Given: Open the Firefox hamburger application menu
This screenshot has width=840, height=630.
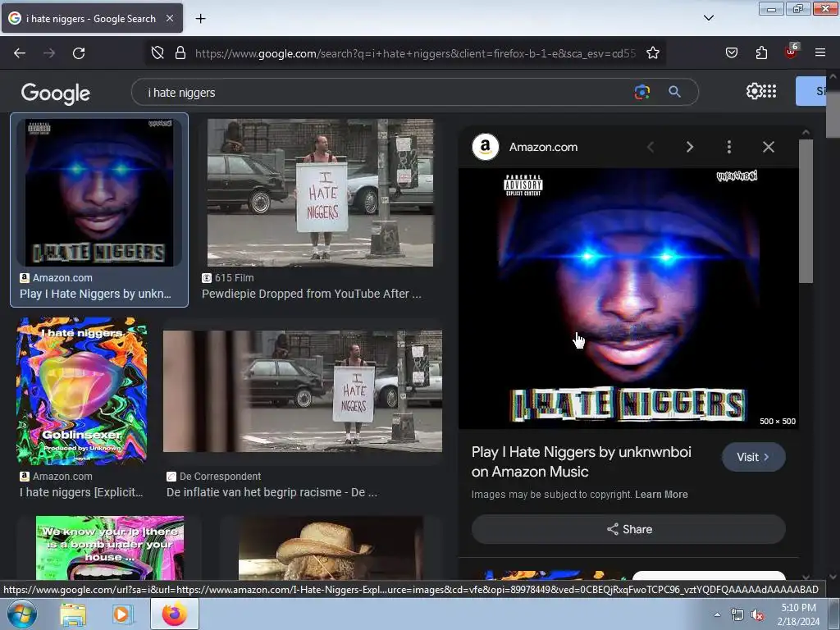Looking at the screenshot, I should click(x=820, y=52).
